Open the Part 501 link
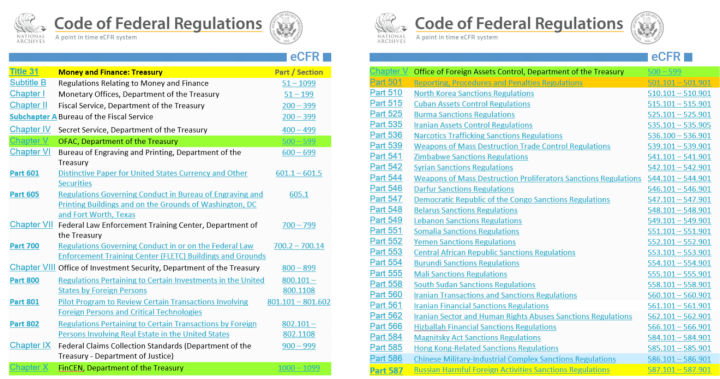The height and width of the screenshot is (379, 720). pos(386,82)
